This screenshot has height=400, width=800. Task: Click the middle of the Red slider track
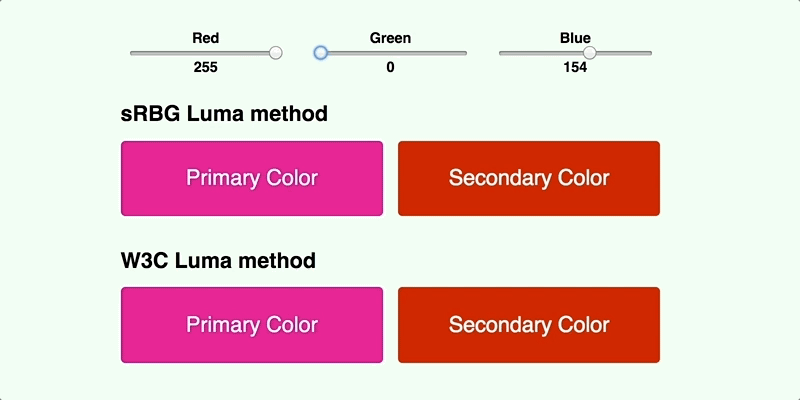pyautogui.click(x=206, y=53)
